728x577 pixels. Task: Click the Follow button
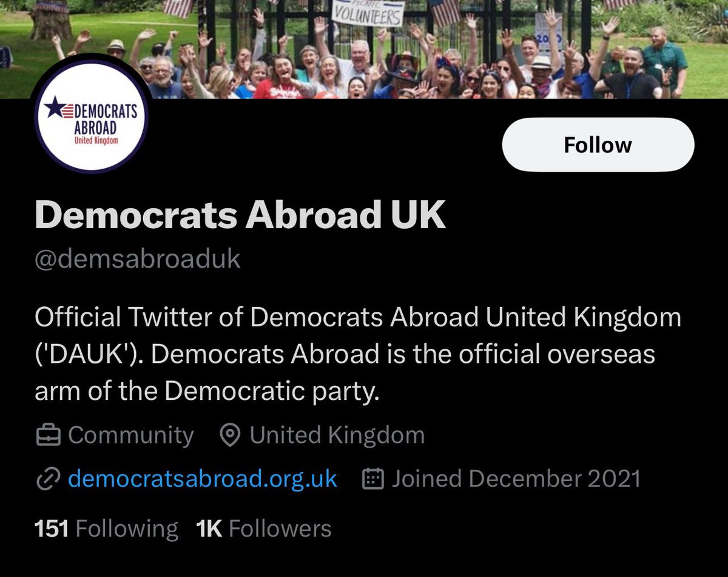pos(598,145)
